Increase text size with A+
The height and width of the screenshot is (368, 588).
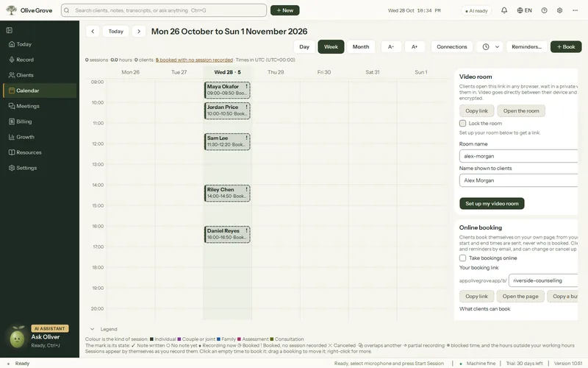click(x=415, y=46)
